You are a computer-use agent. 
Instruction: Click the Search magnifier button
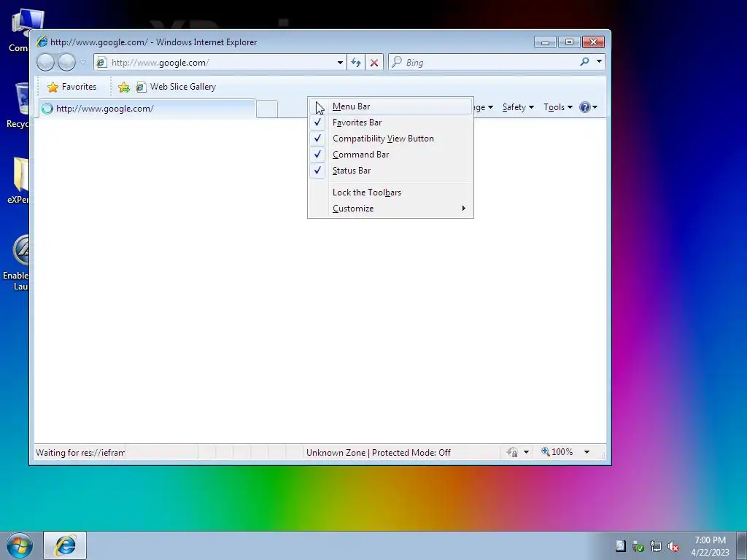click(x=584, y=61)
